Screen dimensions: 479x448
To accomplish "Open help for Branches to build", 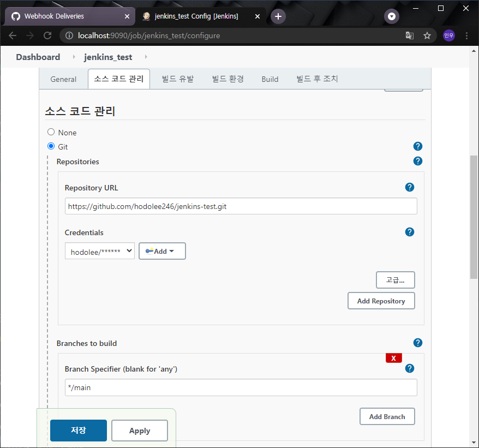I will click(x=417, y=343).
